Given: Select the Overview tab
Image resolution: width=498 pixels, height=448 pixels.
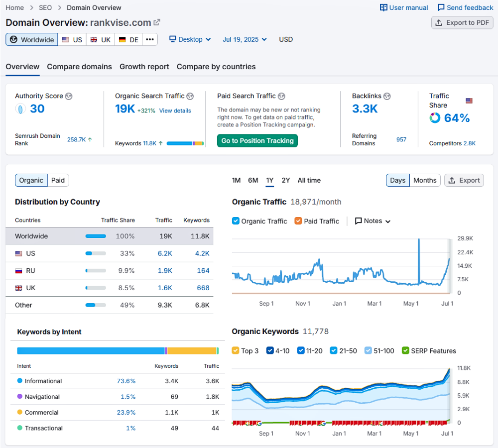Looking at the screenshot, I should (22, 67).
